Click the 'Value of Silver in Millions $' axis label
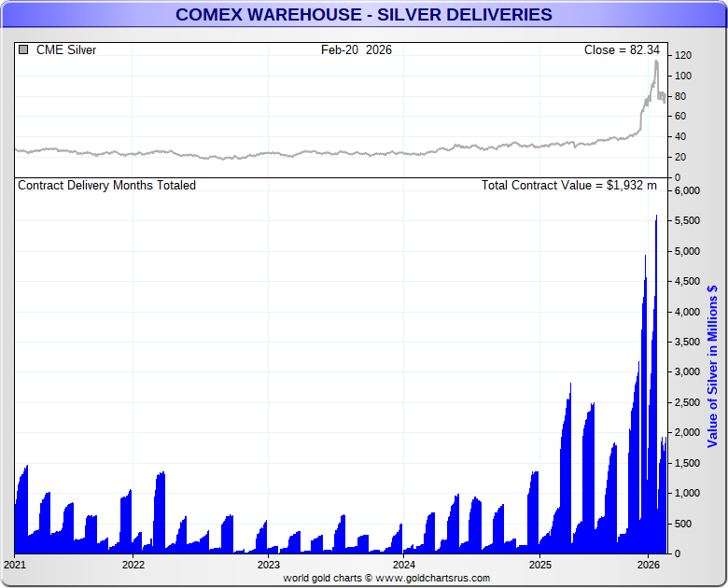728x588 pixels. (712, 366)
